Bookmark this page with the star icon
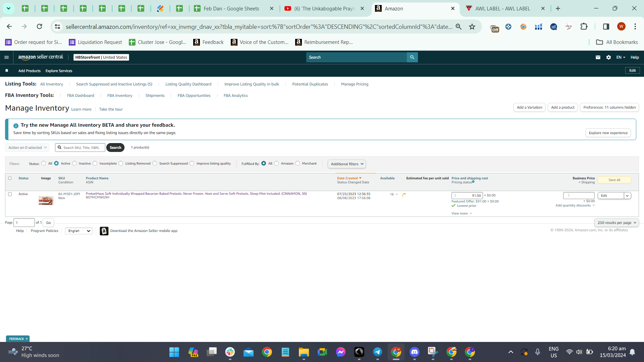 472,26
